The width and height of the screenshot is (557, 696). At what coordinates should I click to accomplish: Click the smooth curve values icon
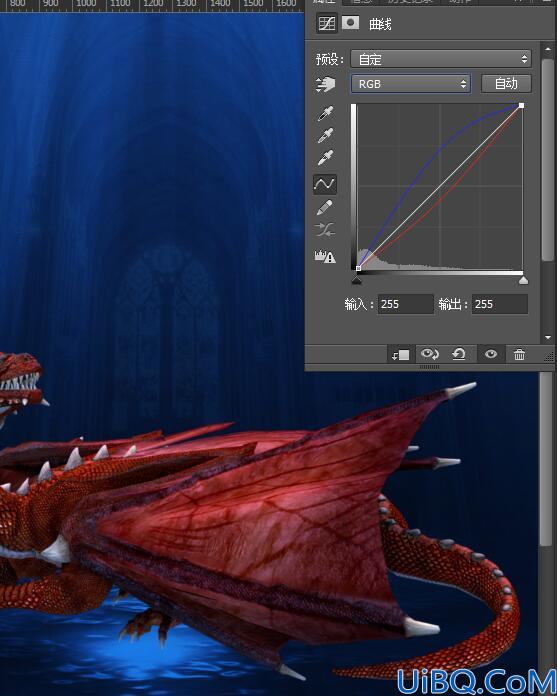325,230
